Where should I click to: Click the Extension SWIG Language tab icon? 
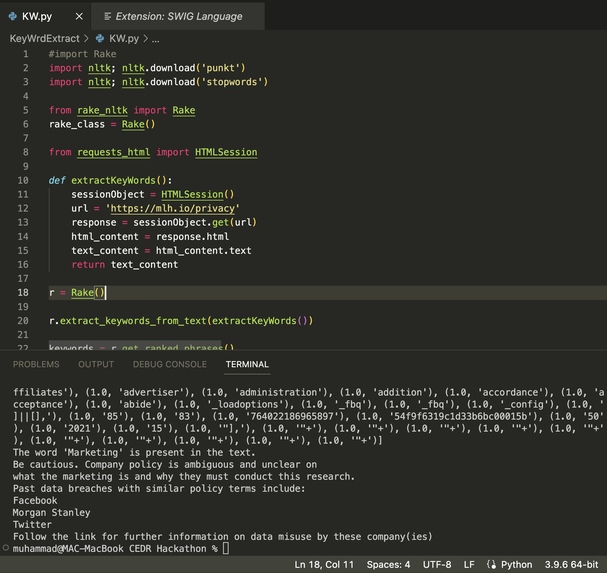coord(108,16)
